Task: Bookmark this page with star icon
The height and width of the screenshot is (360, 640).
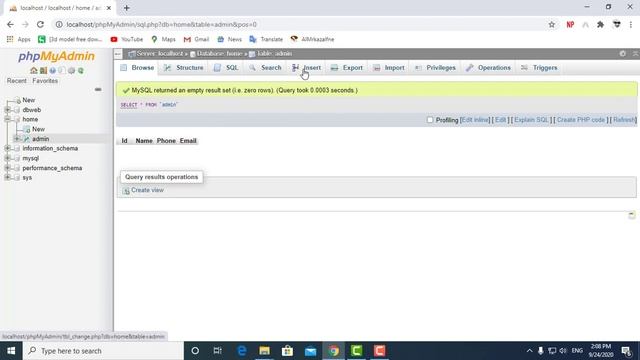Action: coord(552,24)
